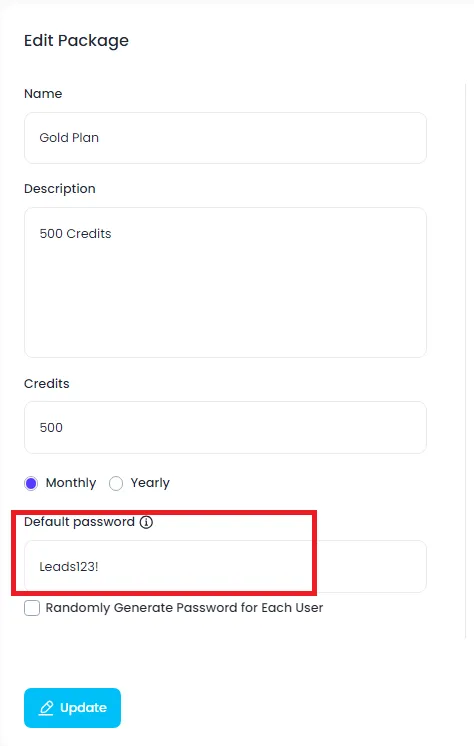The height and width of the screenshot is (746, 474).
Task: Click the Update button
Action: (72, 708)
